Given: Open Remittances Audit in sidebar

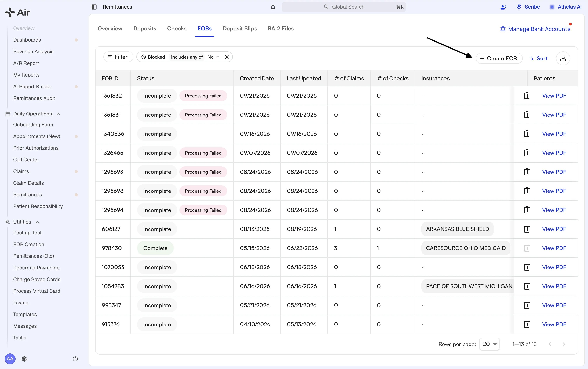Looking at the screenshot, I should (x=34, y=98).
